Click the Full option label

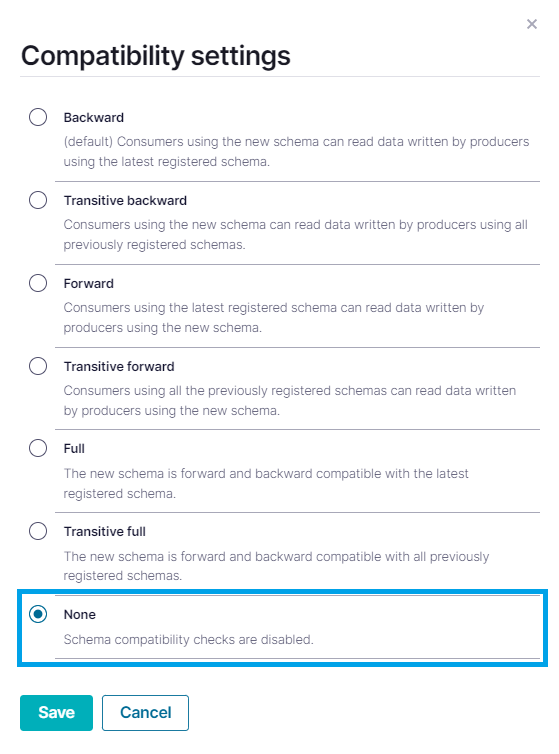(74, 449)
